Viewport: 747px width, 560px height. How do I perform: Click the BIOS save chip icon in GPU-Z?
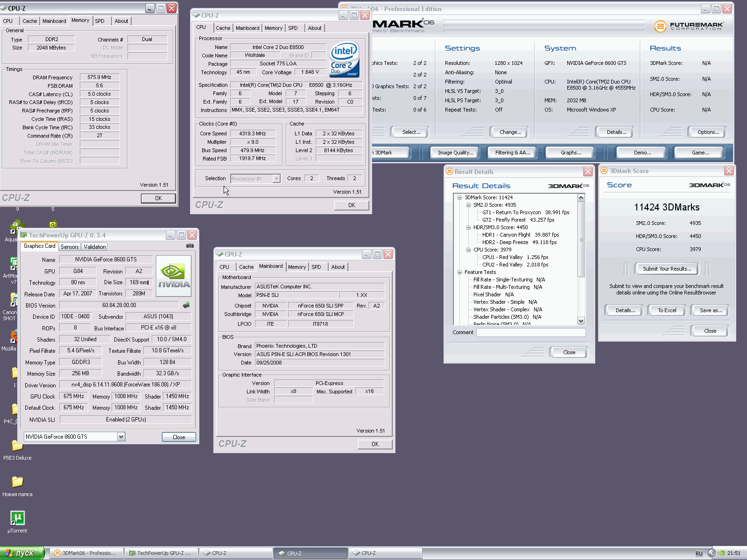point(186,305)
